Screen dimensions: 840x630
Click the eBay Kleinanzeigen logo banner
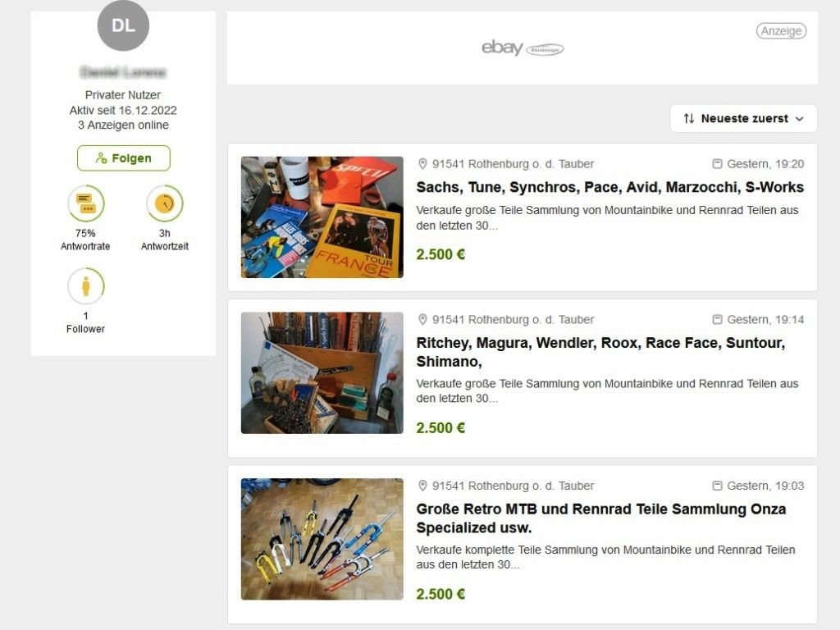click(x=523, y=48)
